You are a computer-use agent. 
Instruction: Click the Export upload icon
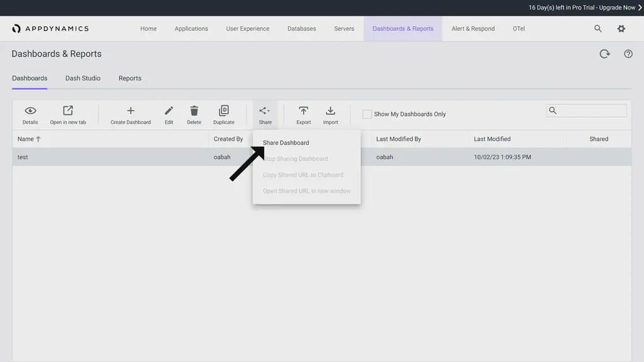click(x=303, y=111)
